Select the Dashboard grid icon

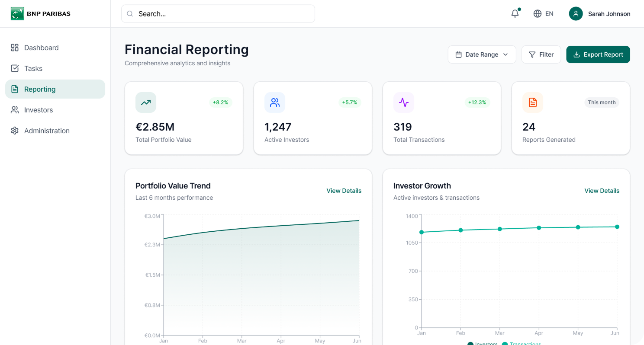point(14,48)
